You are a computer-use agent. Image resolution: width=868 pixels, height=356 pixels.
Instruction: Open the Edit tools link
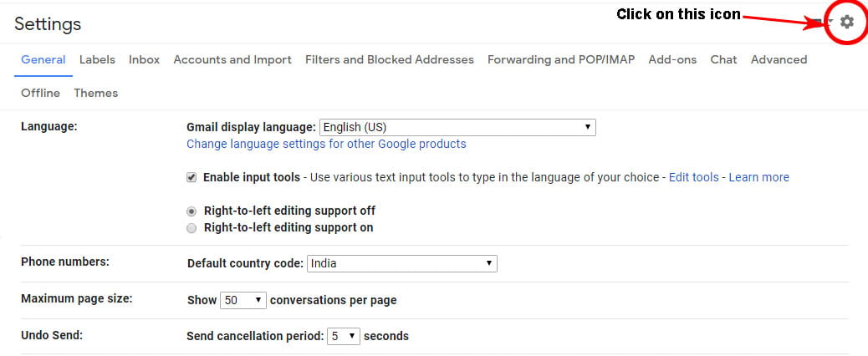[x=693, y=177]
